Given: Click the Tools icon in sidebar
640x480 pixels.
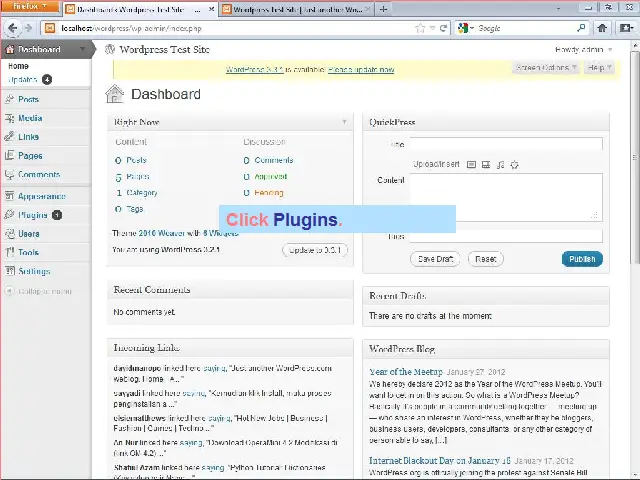Looking at the screenshot, I should pos(9,252).
